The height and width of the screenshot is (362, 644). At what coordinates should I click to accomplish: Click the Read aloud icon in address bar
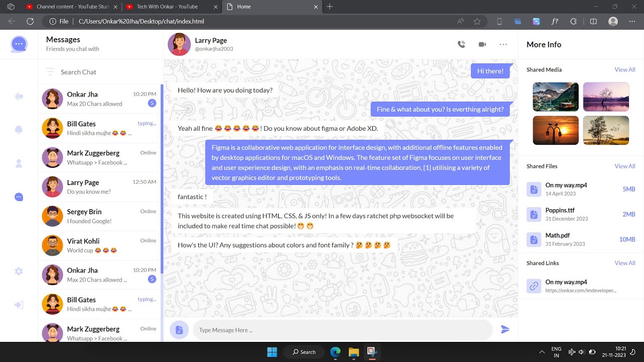point(460,22)
